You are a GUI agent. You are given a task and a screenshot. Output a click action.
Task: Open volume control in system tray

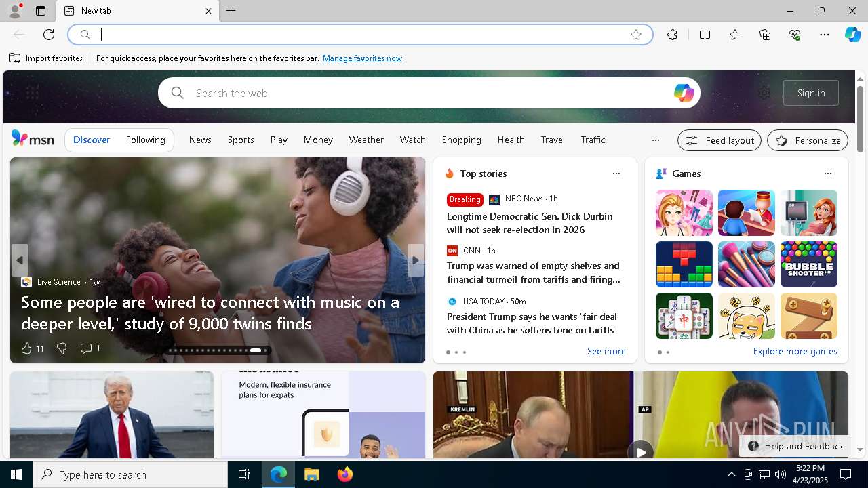[780, 474]
